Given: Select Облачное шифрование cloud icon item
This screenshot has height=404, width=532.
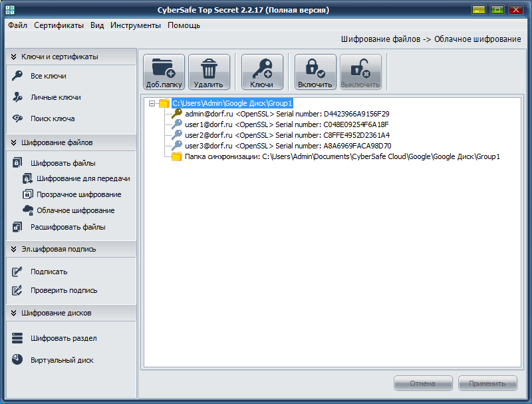Looking at the screenshot, I should pos(75,210).
